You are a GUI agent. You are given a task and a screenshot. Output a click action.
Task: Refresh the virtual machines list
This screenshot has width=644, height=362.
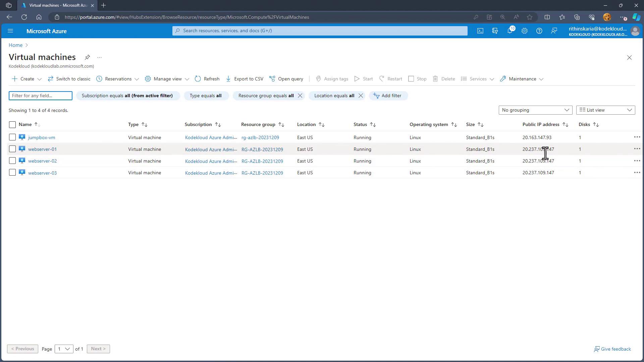(x=207, y=79)
